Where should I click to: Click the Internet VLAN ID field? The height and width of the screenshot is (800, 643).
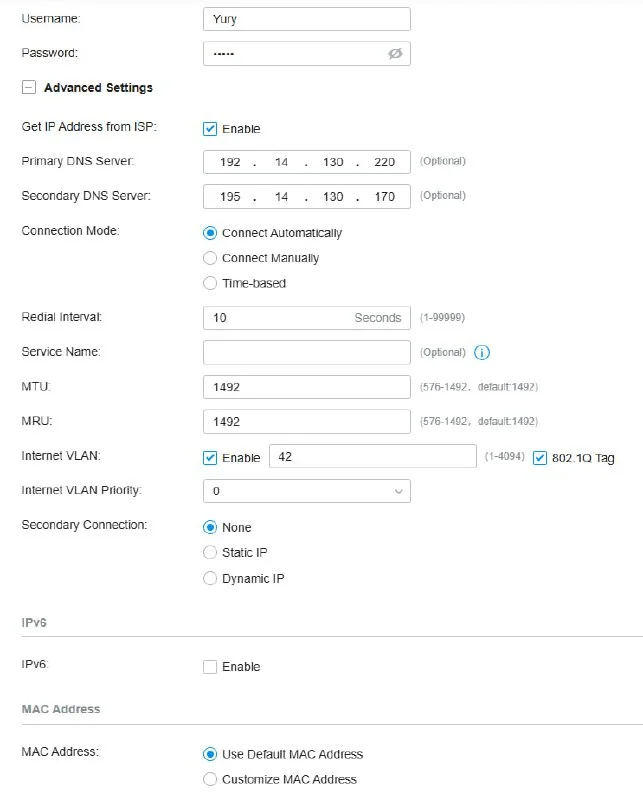point(372,457)
